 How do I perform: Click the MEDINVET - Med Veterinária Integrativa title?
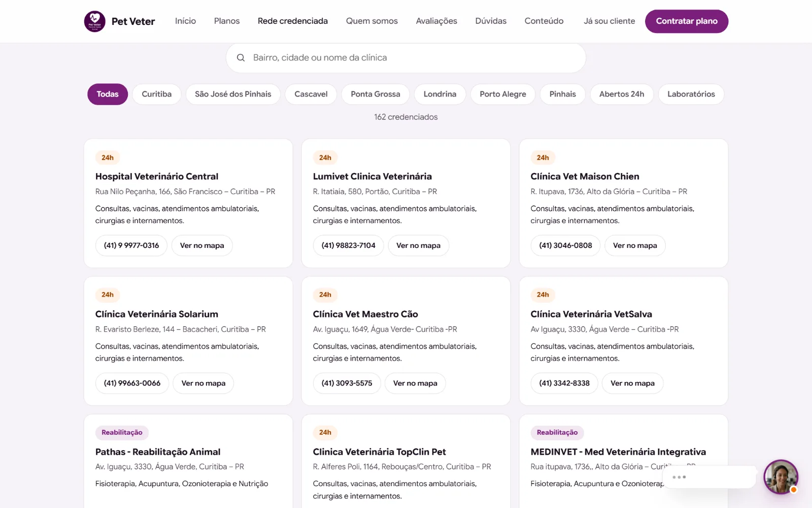click(x=618, y=452)
